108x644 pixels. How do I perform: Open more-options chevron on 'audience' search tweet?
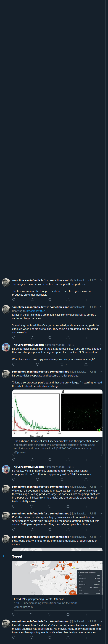[x=101, y=621]
